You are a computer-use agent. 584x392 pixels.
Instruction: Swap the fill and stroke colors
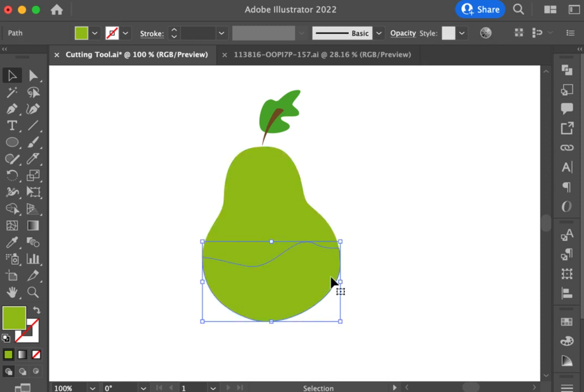tap(36, 310)
